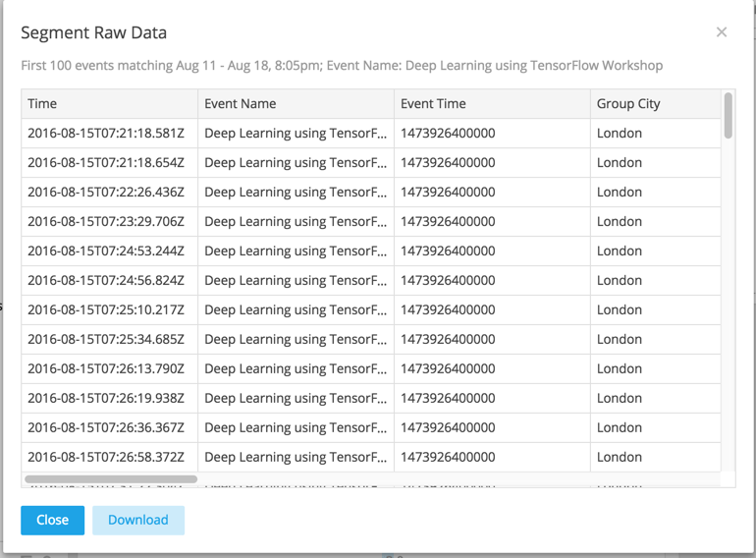Select timestamp 2016-08-15T07:21:18.654Z cell
Image resolution: width=756 pixels, height=558 pixels.
pyautogui.click(x=109, y=163)
